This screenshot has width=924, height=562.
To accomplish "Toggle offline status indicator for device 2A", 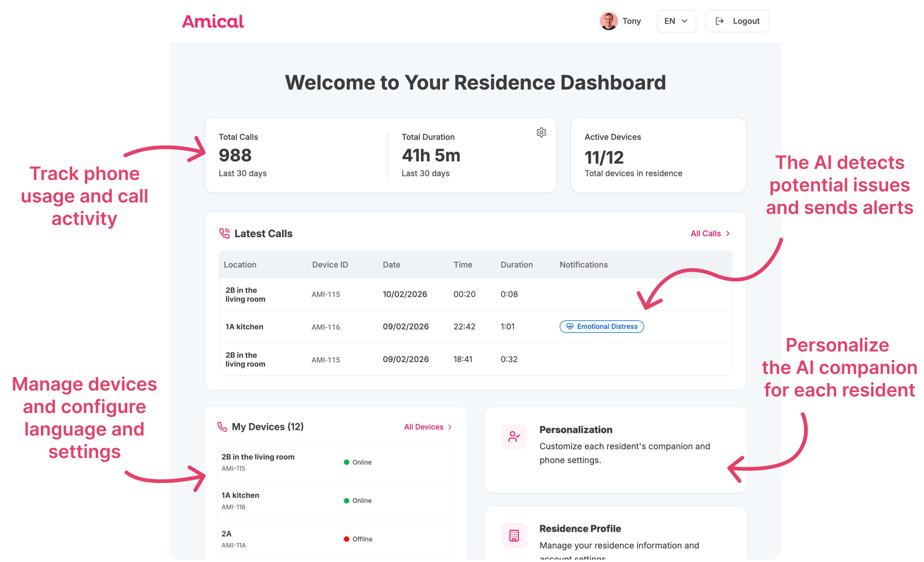I will 346,539.
